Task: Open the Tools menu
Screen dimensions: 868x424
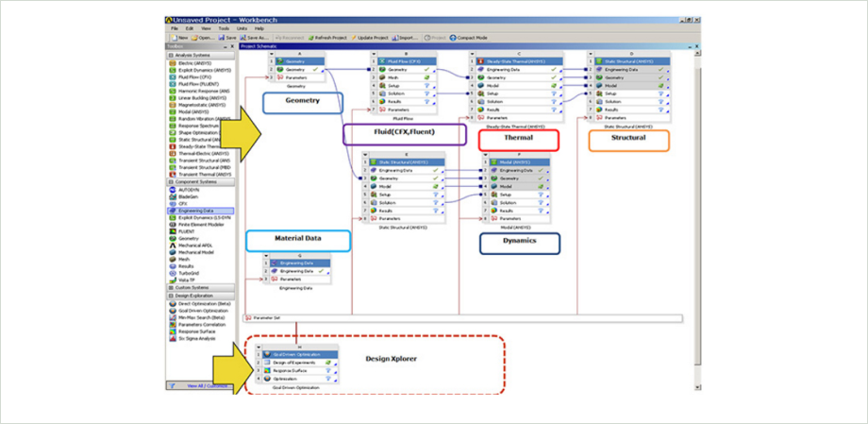Action: [x=224, y=28]
